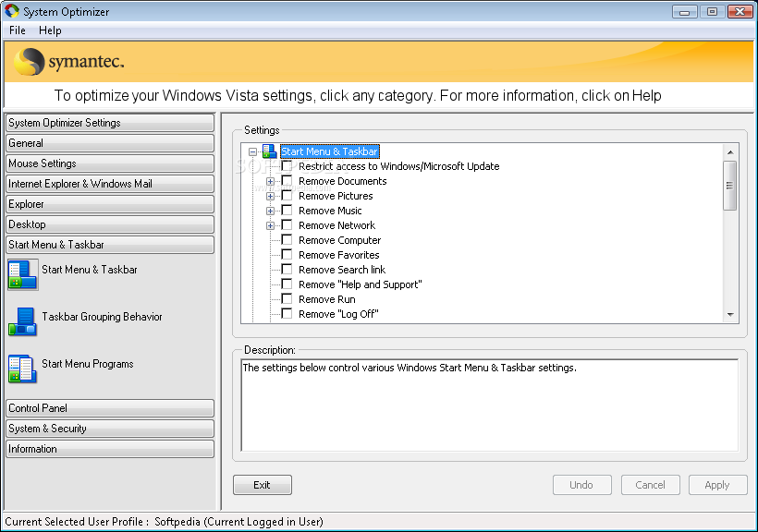The width and height of the screenshot is (758, 532).
Task: Click the Apply button
Action: pos(717,485)
